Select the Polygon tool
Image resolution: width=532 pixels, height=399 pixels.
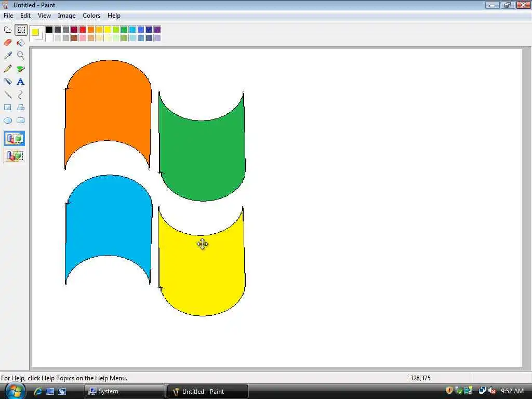(x=21, y=107)
